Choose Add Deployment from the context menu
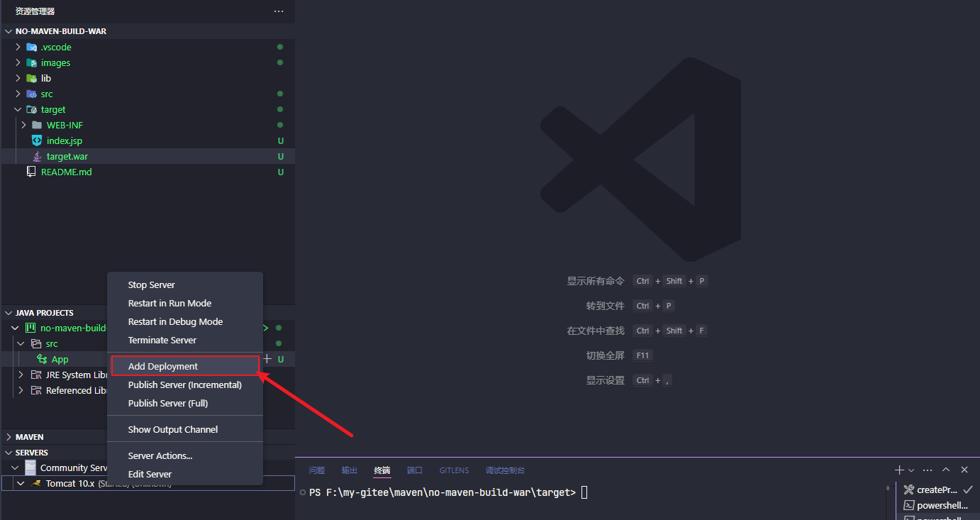 [x=163, y=366]
